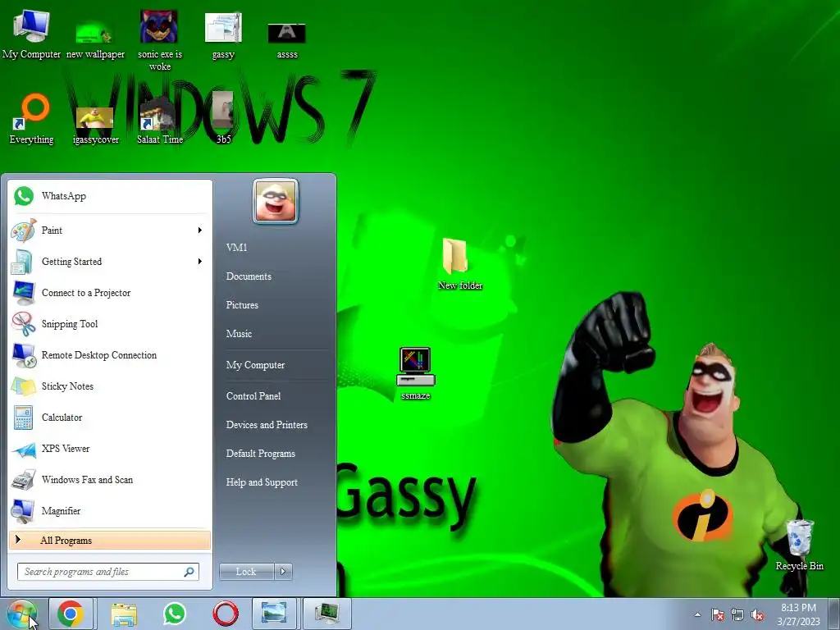Screen dimensions: 840x630
Task: Switch to the photo viewer taskbar window
Action: (274, 614)
